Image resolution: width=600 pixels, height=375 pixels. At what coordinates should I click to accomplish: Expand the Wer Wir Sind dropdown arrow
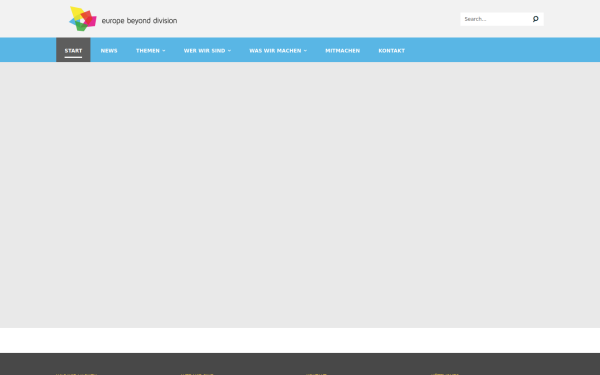229,51
